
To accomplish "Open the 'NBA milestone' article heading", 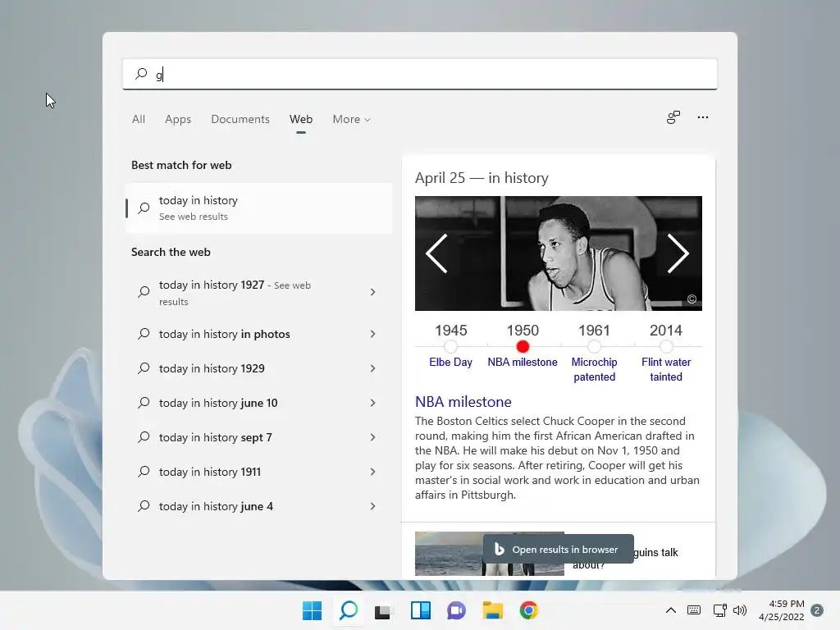I will 463,402.
